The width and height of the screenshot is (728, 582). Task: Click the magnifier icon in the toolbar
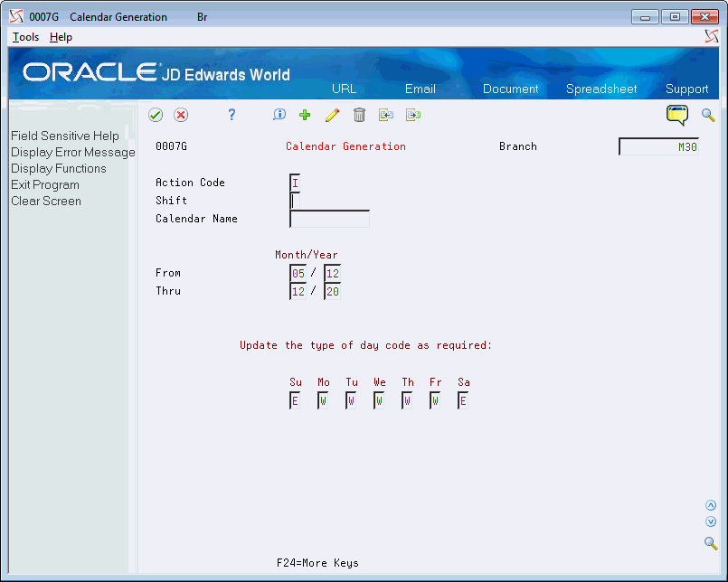tap(708, 115)
